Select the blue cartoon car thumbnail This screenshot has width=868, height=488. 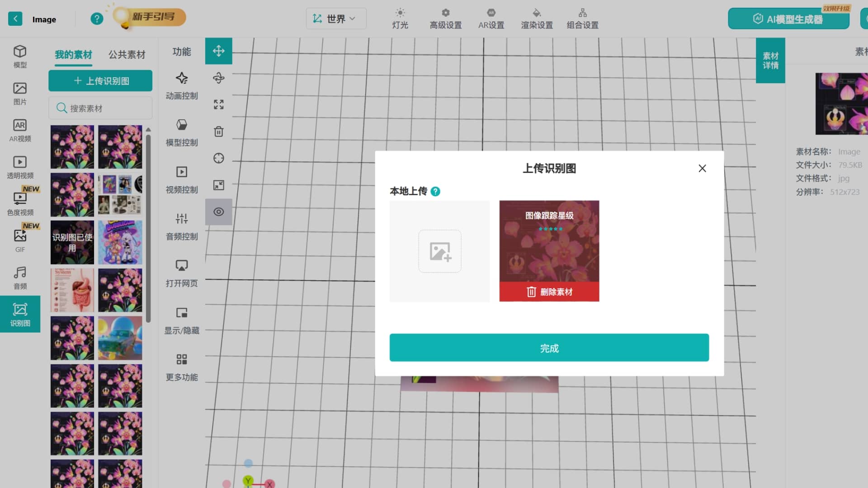pos(120,338)
